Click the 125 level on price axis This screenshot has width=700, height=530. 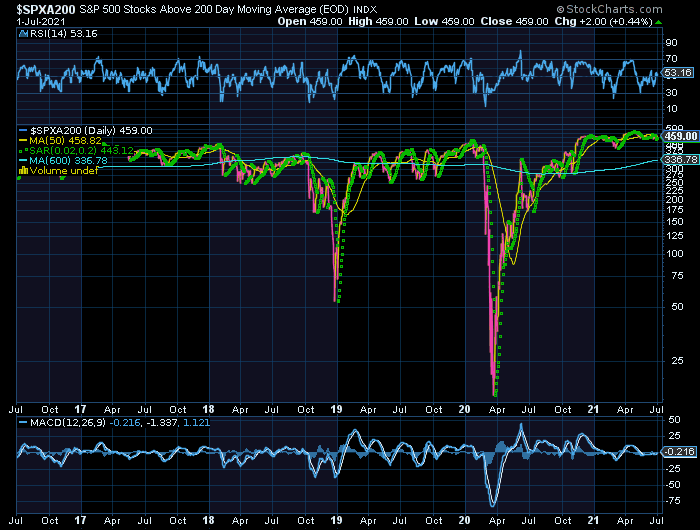click(674, 236)
